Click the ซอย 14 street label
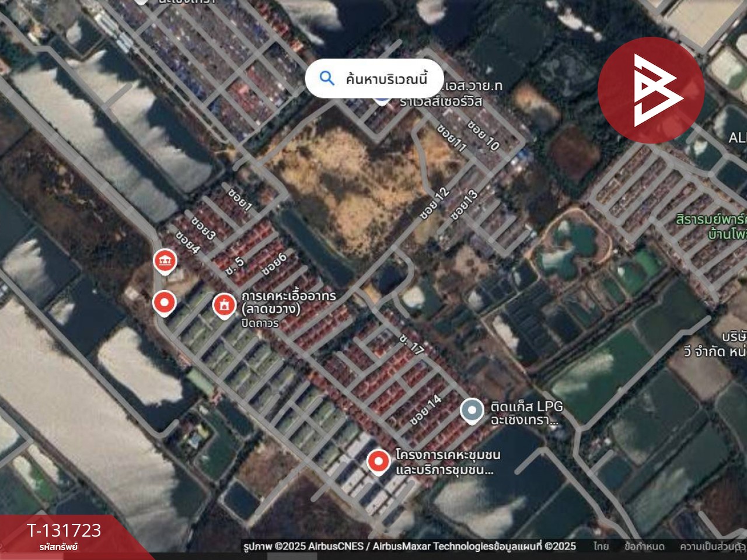 pyautogui.click(x=425, y=409)
